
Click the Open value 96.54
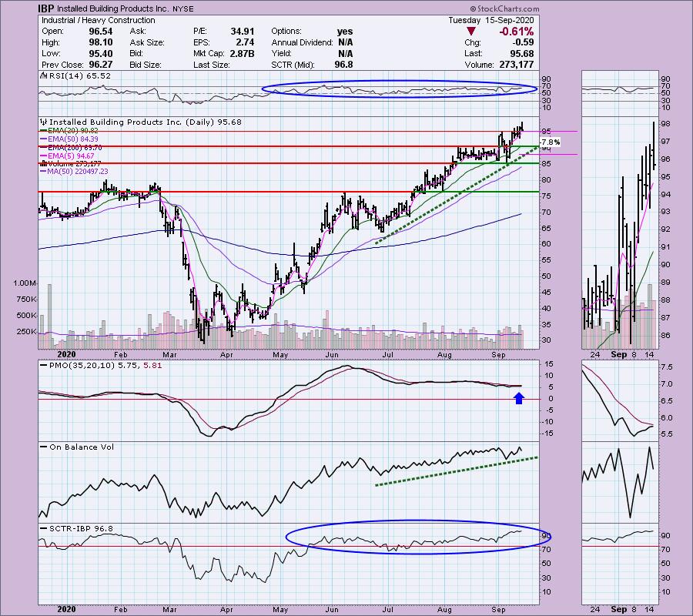100,32
